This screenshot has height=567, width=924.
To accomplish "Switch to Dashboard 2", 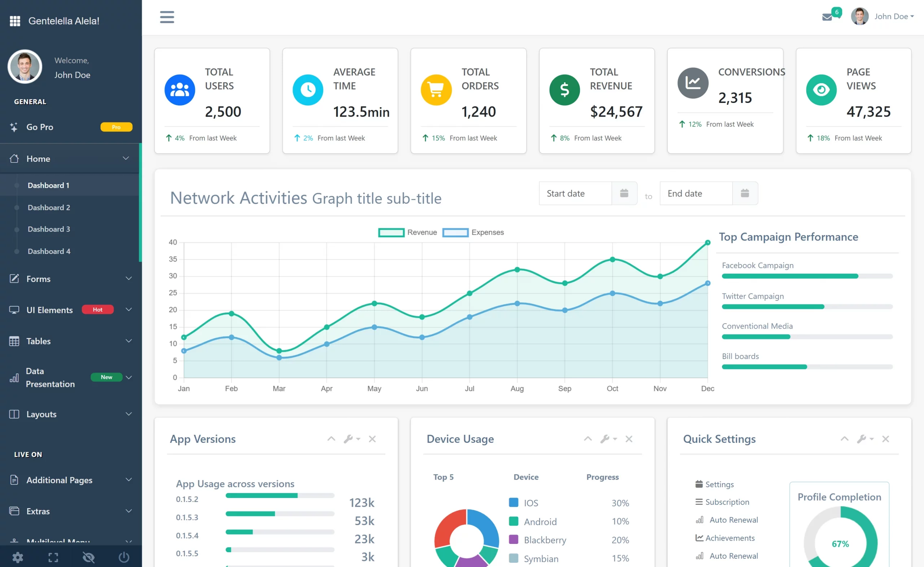I will [49, 207].
